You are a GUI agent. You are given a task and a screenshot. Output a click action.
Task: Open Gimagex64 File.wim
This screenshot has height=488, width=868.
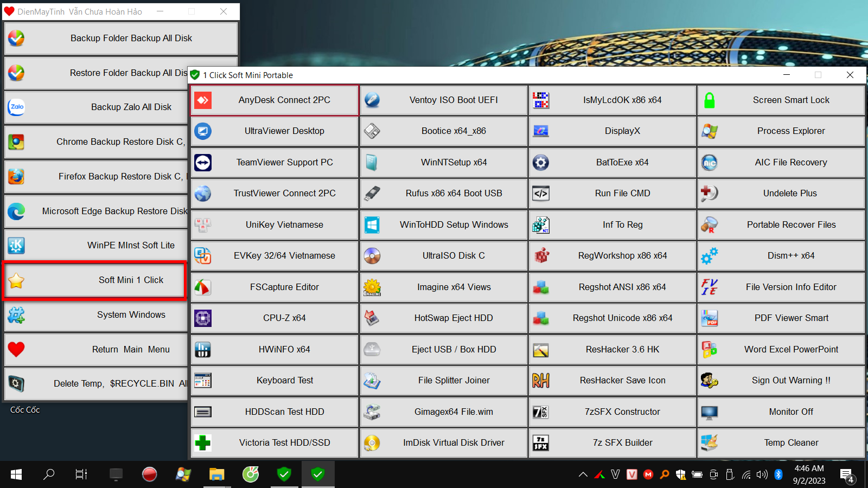444,412
